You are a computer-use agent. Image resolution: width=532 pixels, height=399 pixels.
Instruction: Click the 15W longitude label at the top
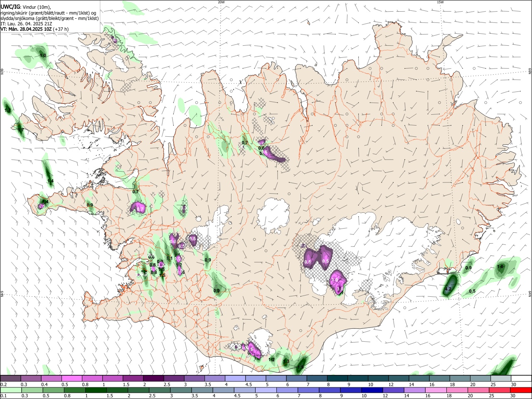[x=440, y=2]
